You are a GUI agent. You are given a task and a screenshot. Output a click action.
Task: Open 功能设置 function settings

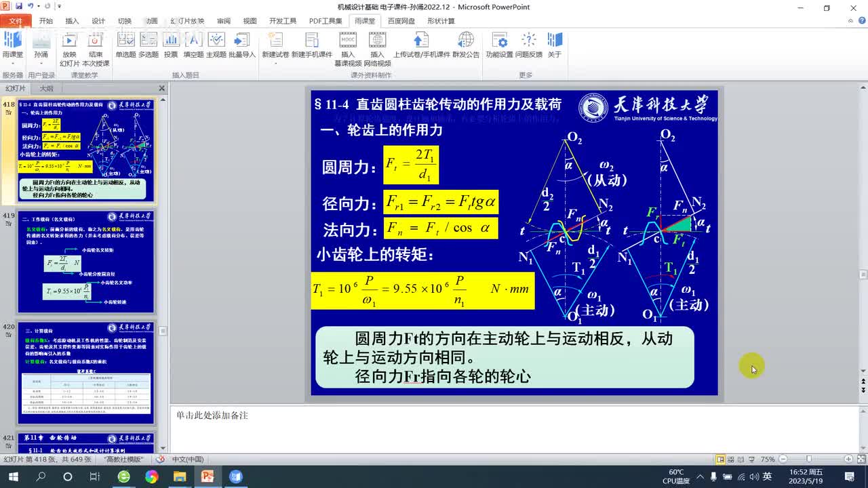coord(499,45)
